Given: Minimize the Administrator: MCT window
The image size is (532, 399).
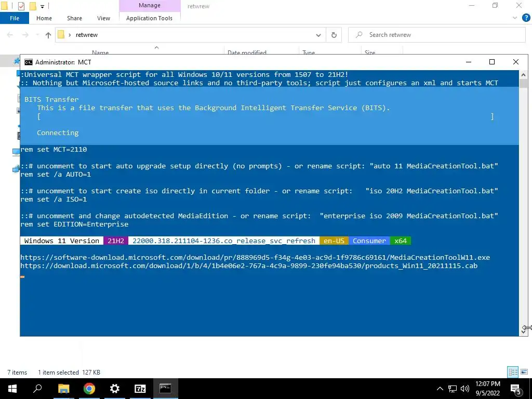Looking at the screenshot, I should click(x=469, y=62).
